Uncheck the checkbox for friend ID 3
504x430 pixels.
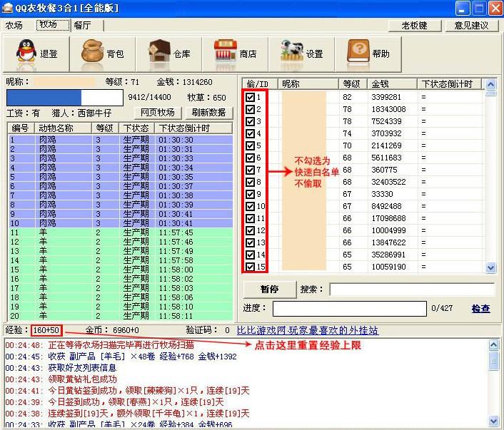(x=250, y=122)
